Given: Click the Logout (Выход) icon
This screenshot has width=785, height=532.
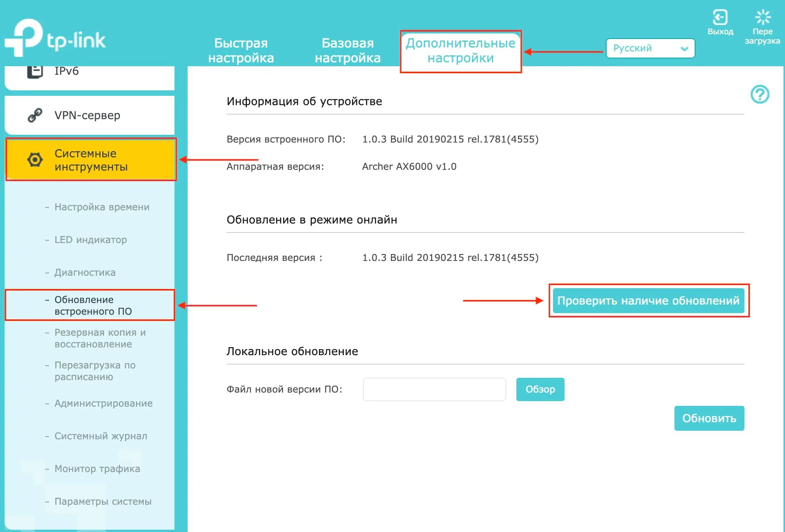Looking at the screenshot, I should tap(720, 18).
